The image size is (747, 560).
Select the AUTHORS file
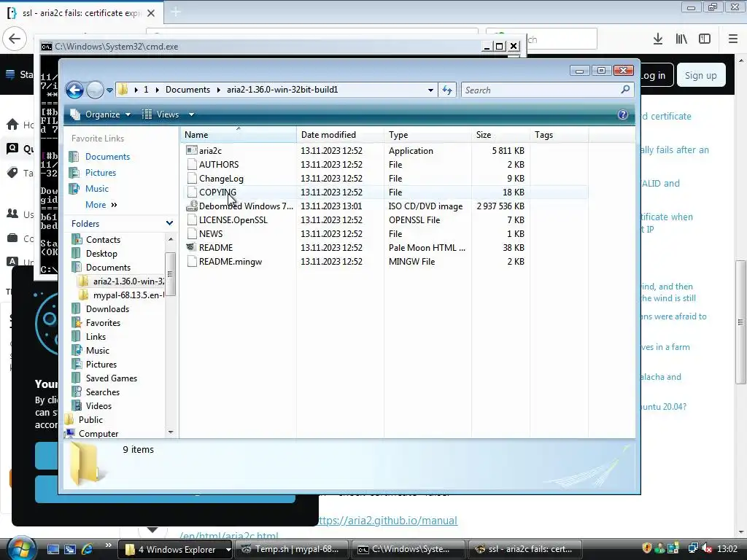(x=219, y=164)
